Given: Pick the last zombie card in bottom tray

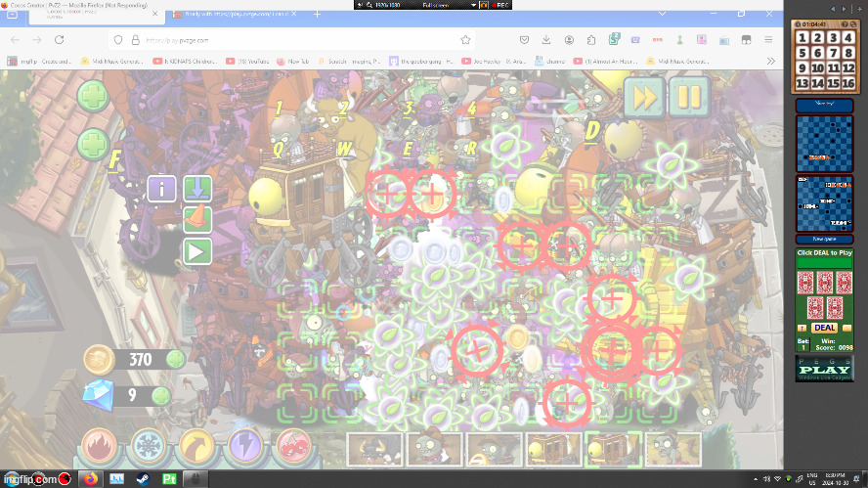Looking at the screenshot, I should click(x=673, y=449).
